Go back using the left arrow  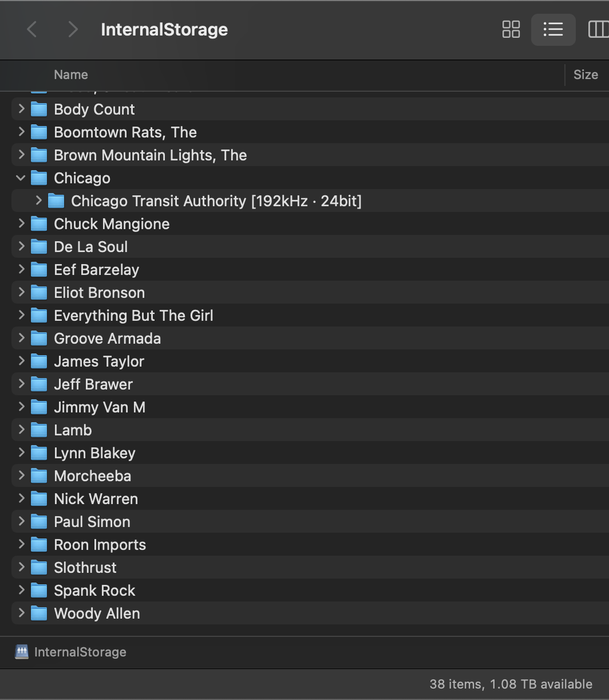click(x=32, y=29)
